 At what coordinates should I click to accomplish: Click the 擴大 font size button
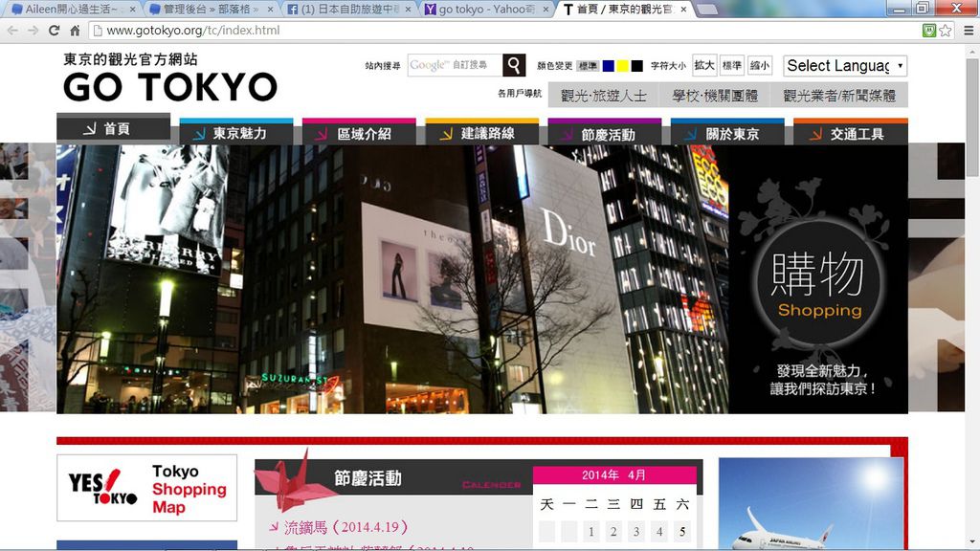click(x=704, y=65)
